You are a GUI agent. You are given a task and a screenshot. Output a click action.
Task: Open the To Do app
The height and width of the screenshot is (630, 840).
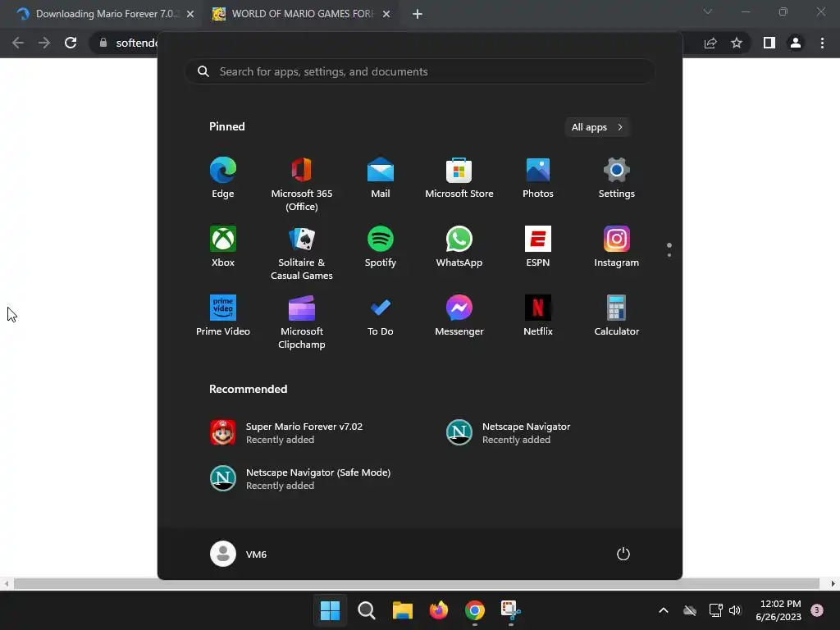[381, 316]
